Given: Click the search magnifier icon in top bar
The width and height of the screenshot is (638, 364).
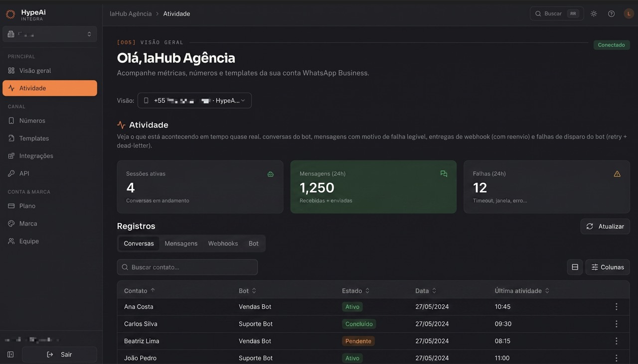Looking at the screenshot, I should tap(538, 14).
